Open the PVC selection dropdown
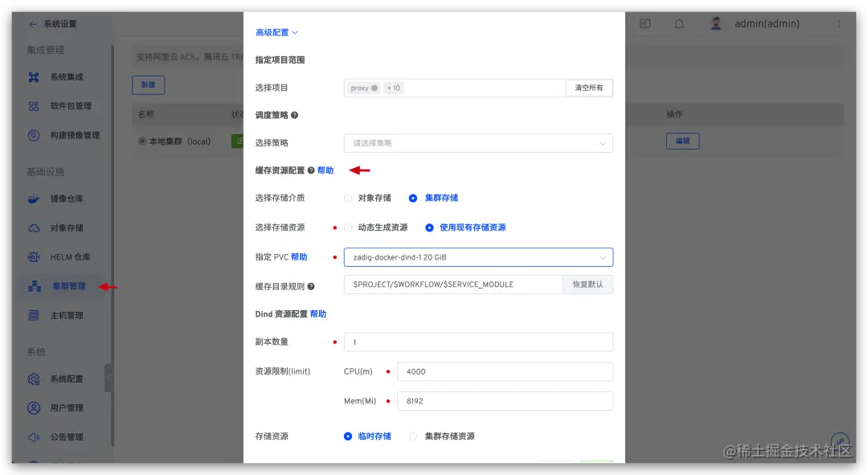This screenshot has width=868, height=475. tap(478, 256)
